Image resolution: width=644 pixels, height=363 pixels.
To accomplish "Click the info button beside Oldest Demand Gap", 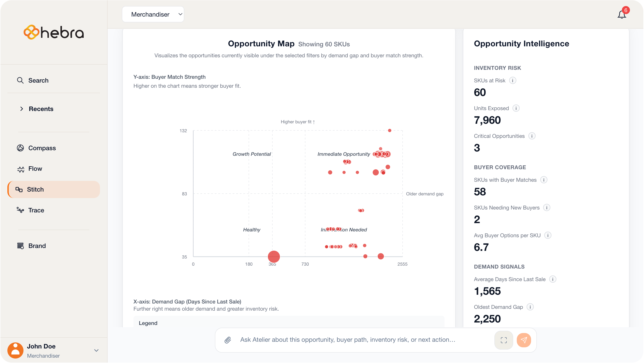I will [530, 307].
